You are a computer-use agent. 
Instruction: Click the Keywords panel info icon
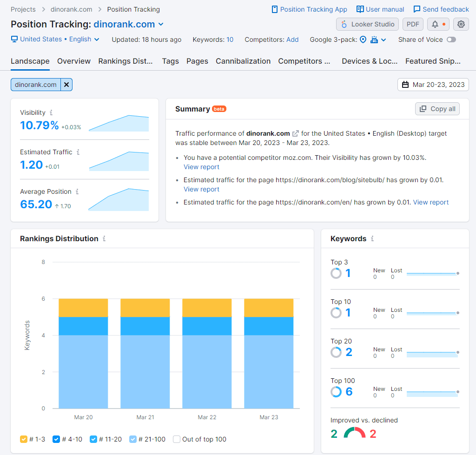(x=372, y=238)
